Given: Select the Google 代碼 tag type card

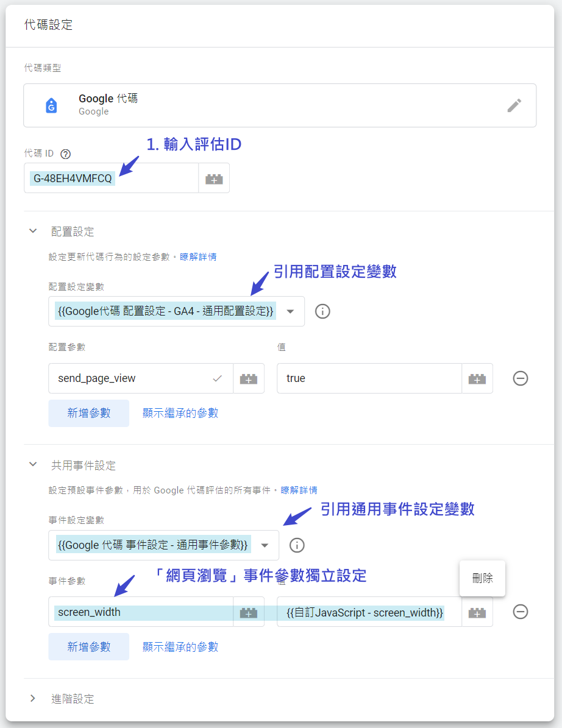Looking at the screenshot, I should [280, 105].
